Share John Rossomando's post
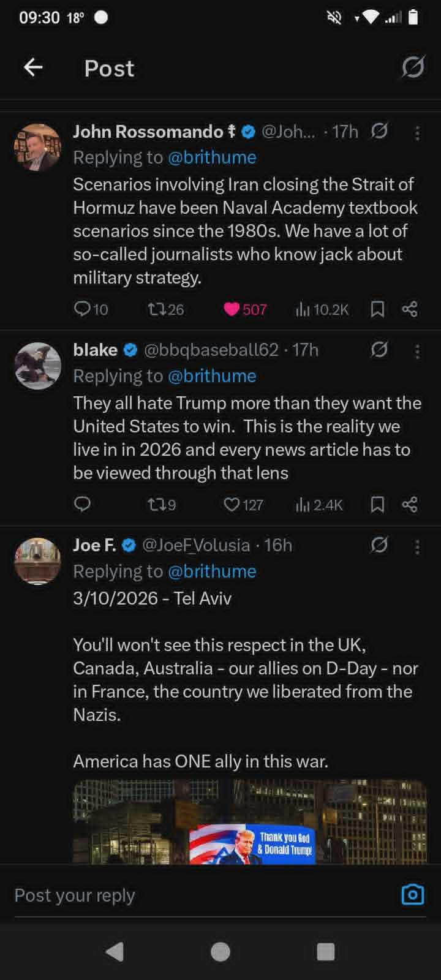The height and width of the screenshot is (980, 441). tap(410, 309)
